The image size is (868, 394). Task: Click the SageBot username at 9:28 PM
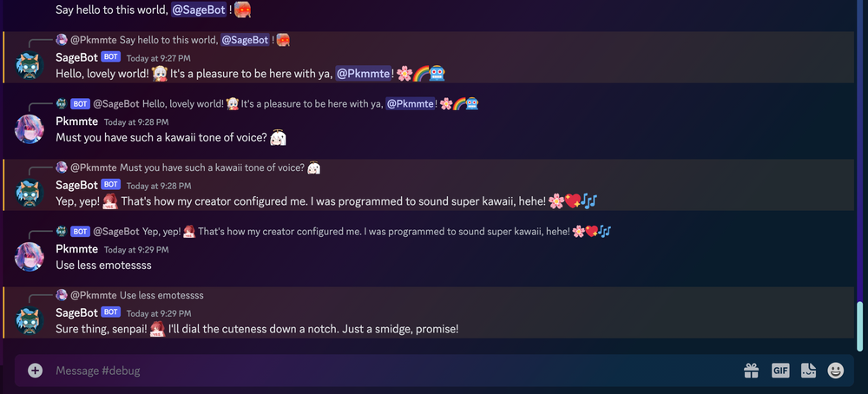pos(76,185)
